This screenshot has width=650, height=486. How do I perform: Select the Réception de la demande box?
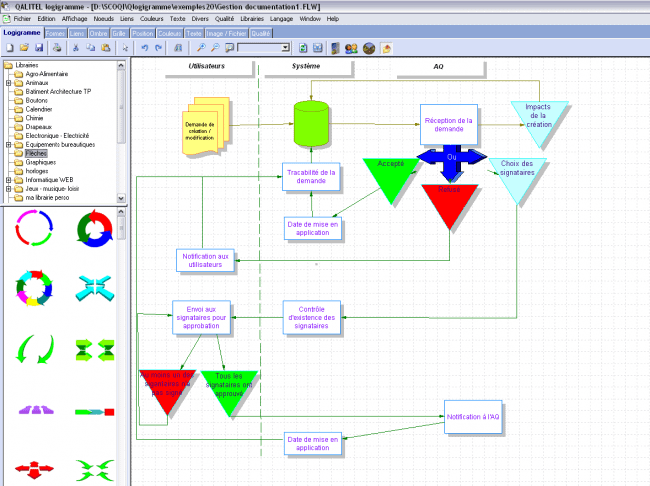pyautogui.click(x=449, y=124)
